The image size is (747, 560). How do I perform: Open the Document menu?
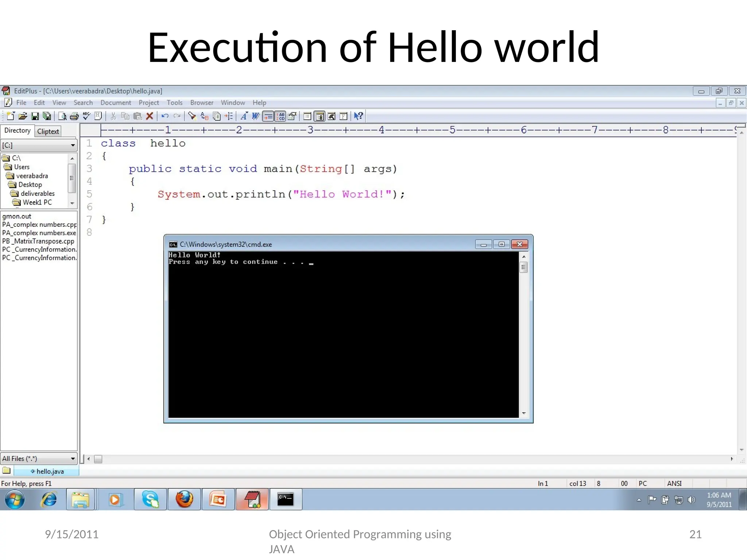[x=116, y=103]
